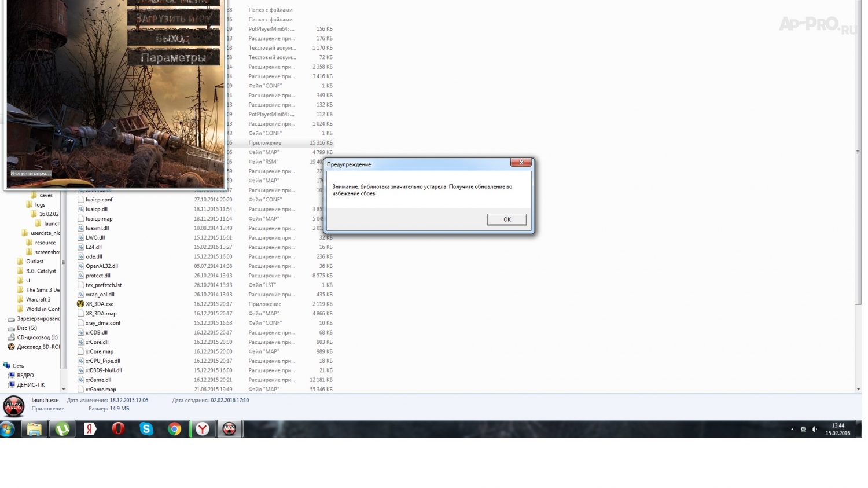Select the xrGame.map file
Screen dimensions: 868x488
101,390
